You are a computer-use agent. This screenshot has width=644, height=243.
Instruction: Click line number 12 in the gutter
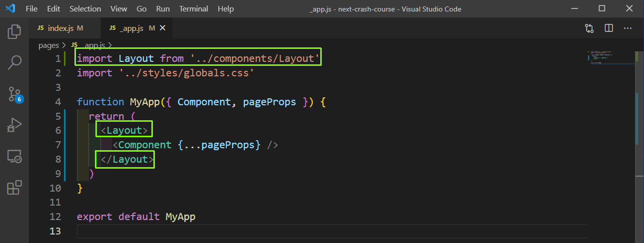click(x=54, y=217)
